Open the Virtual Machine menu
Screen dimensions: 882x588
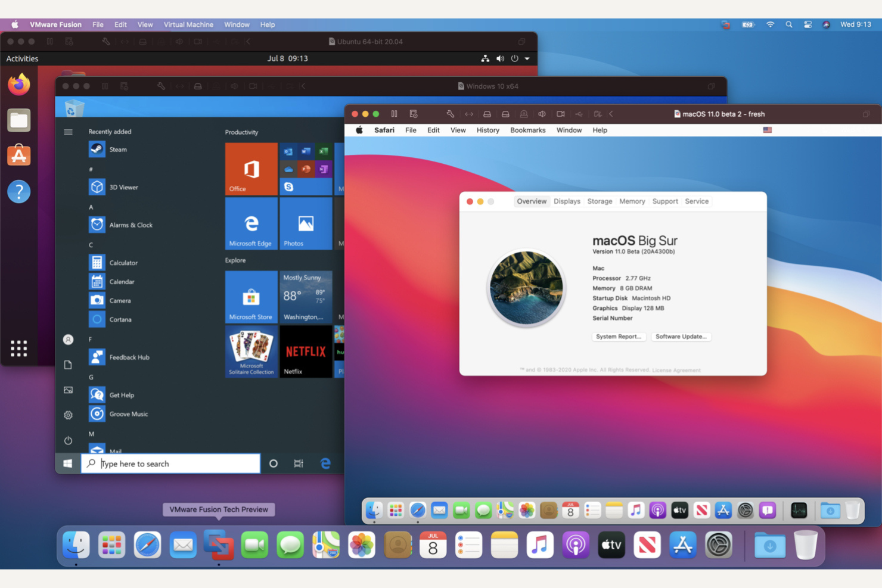(188, 24)
